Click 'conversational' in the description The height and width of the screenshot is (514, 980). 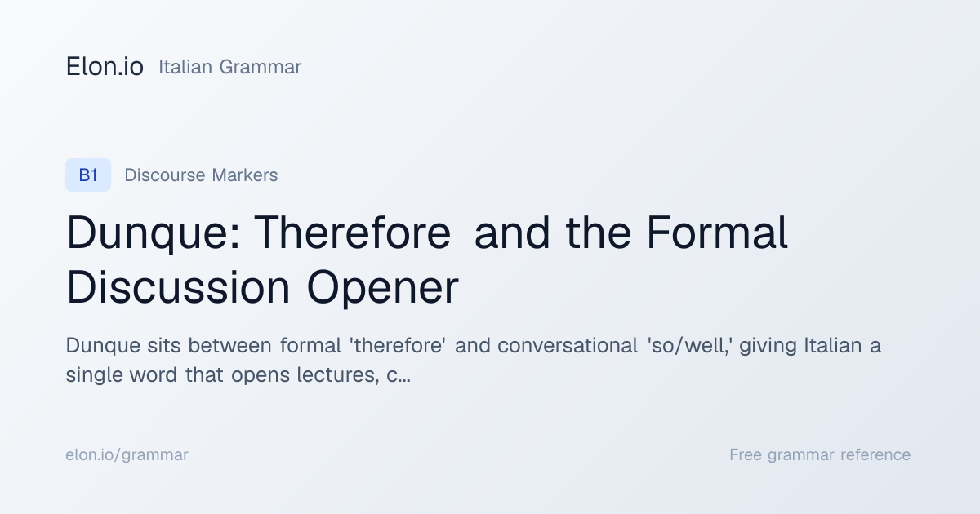coord(568,346)
